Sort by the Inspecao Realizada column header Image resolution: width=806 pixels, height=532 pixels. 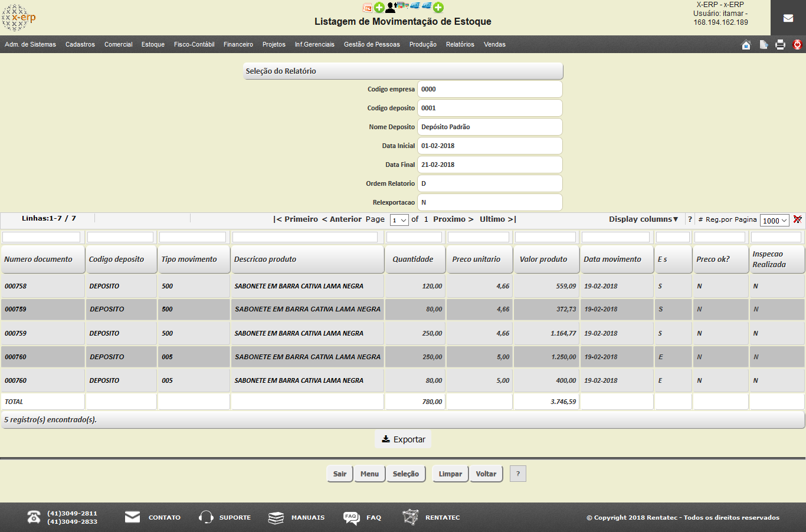777,259
